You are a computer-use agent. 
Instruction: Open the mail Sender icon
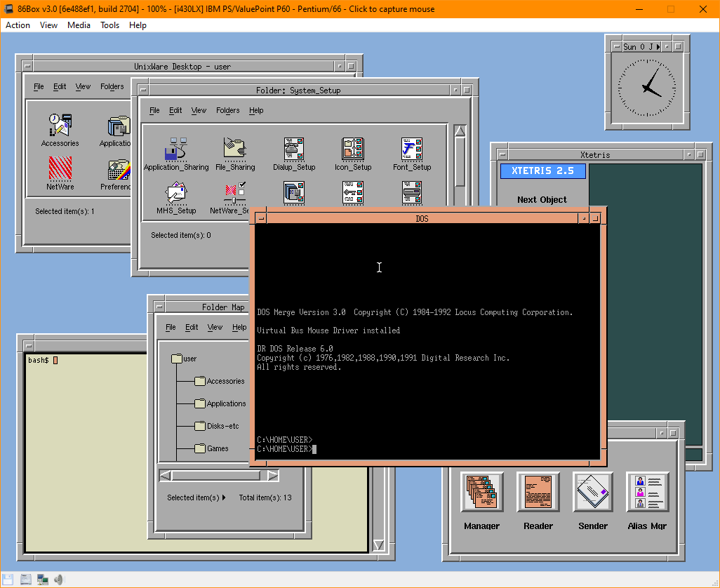pos(593,492)
